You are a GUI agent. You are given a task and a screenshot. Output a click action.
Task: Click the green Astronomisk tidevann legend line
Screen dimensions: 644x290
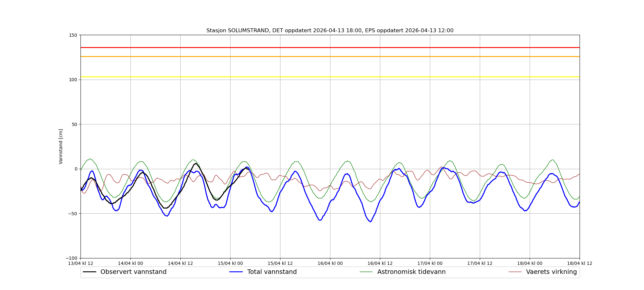coord(366,272)
